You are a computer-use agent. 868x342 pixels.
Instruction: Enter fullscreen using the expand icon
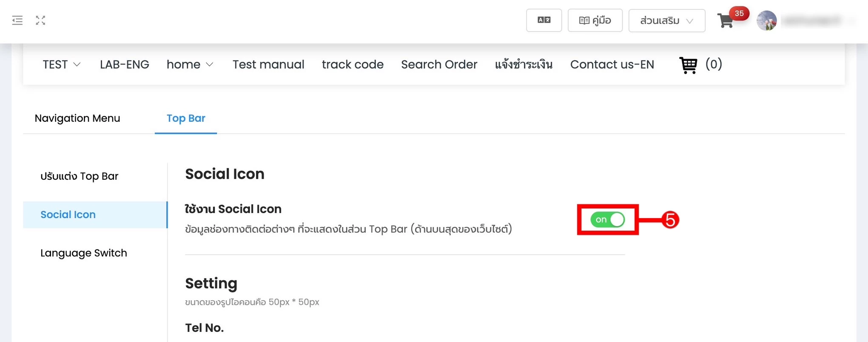coord(40,20)
